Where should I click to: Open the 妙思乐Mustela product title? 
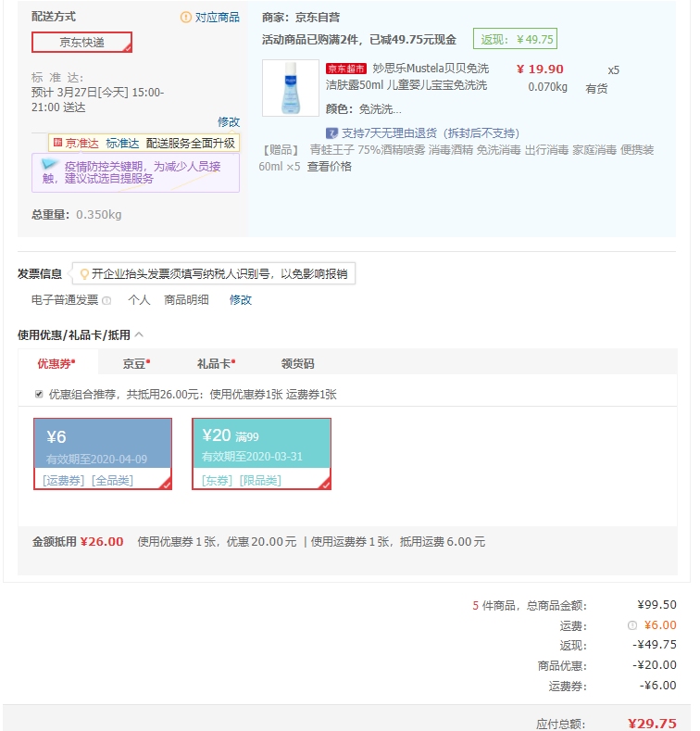pyautogui.click(x=407, y=77)
